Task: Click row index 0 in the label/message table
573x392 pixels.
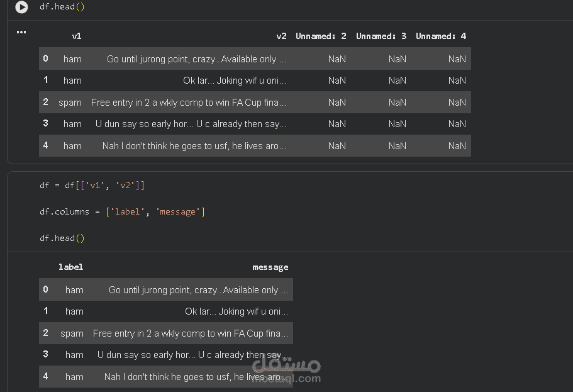Action: (46, 289)
